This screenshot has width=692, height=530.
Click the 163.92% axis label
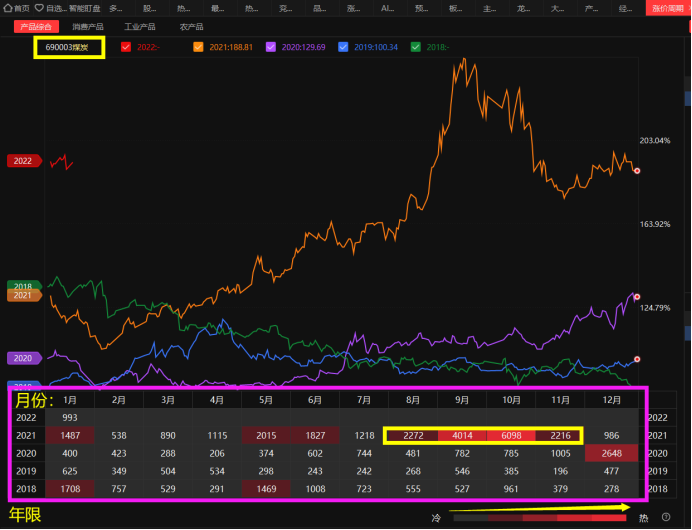(655, 224)
